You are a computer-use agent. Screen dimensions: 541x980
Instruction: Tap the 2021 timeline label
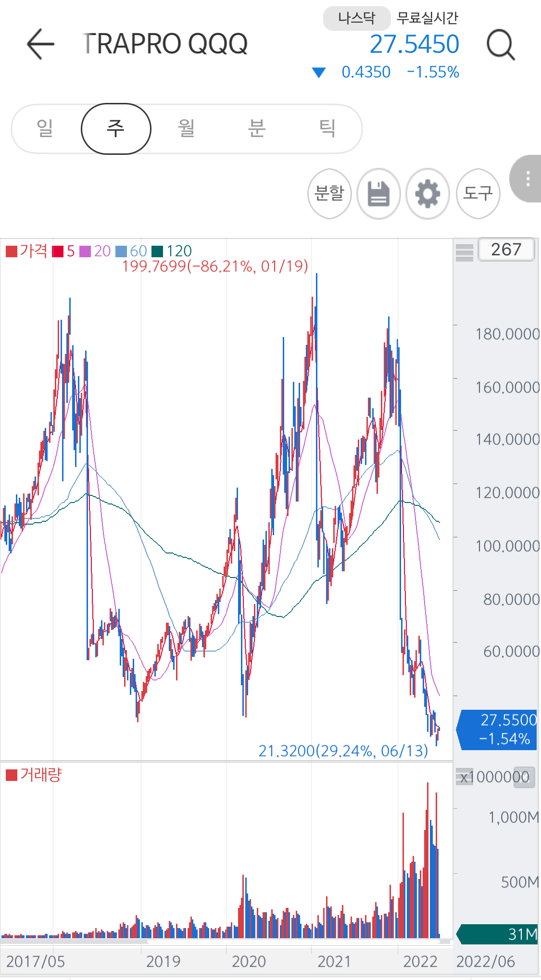334,961
